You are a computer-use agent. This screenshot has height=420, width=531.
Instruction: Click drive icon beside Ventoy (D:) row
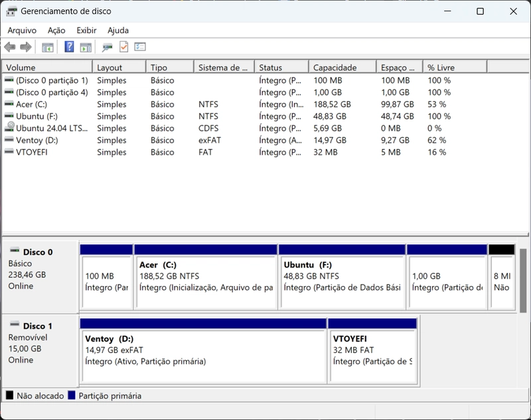pos(9,139)
